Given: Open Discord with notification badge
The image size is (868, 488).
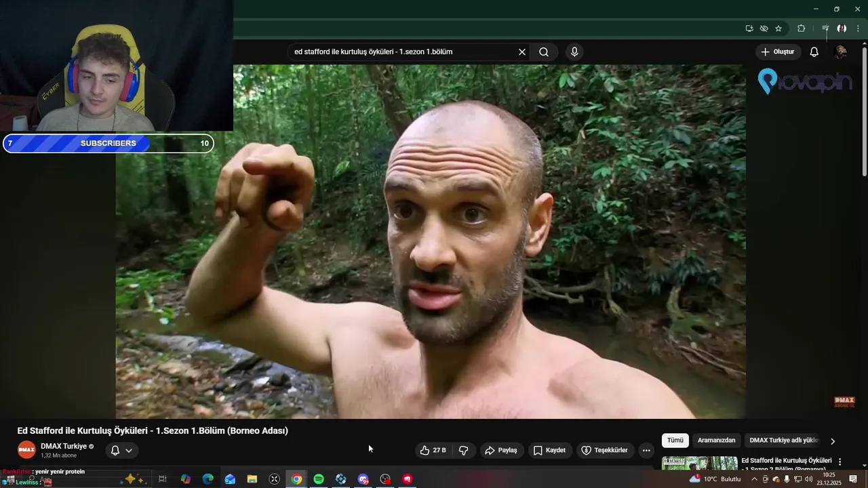Looking at the screenshot, I should coord(363,479).
